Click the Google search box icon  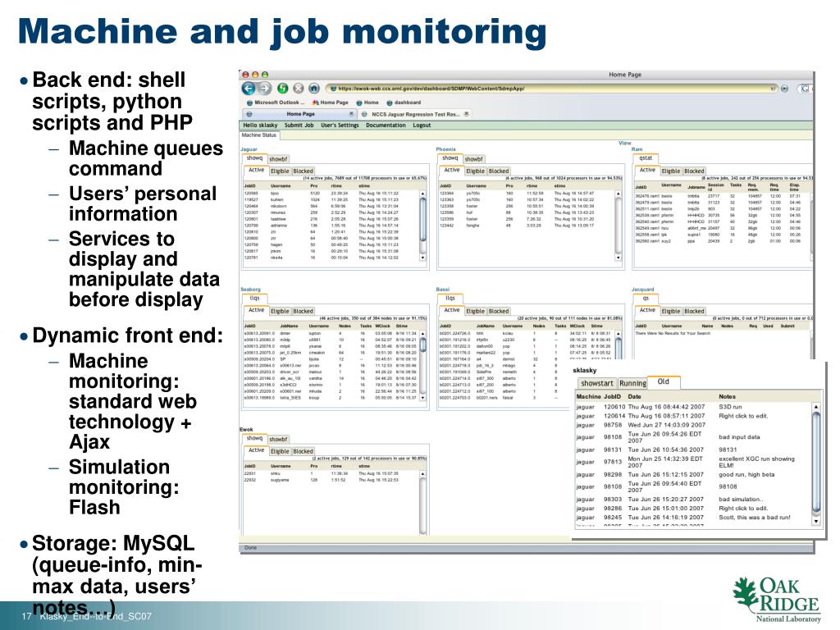(x=804, y=89)
